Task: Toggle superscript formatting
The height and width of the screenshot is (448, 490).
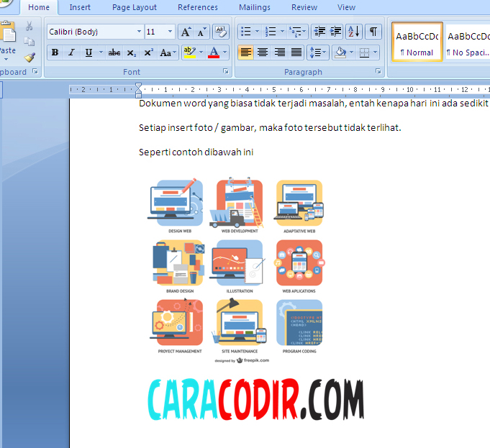Action: (148, 52)
